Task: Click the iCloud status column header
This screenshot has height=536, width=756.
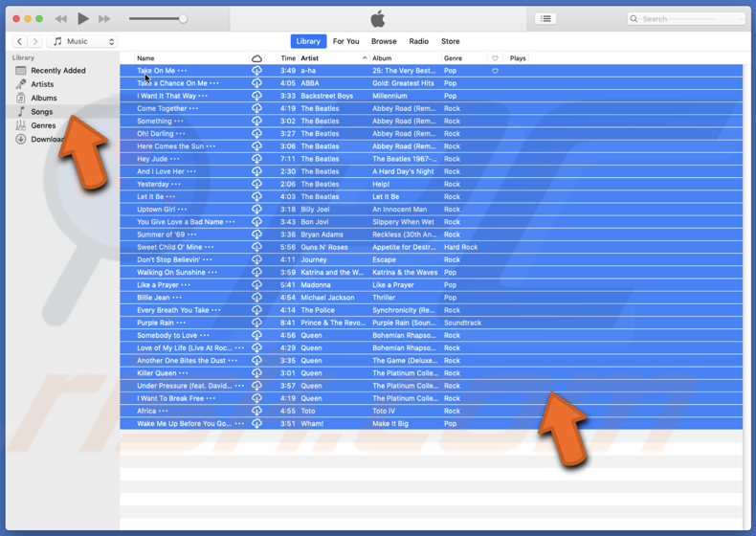Action: point(256,58)
